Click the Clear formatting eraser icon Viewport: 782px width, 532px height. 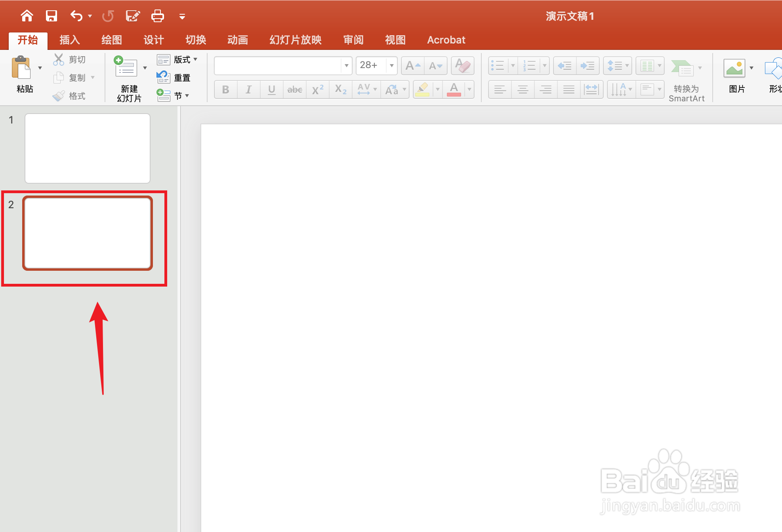[462, 65]
